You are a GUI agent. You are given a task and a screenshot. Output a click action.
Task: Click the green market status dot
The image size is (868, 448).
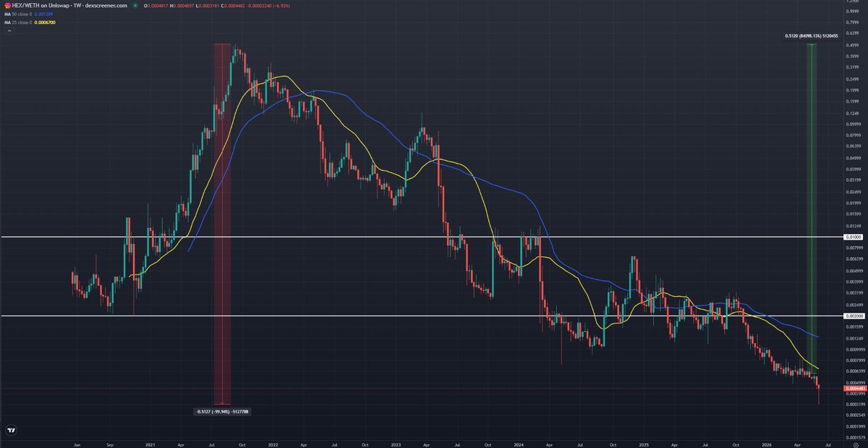click(136, 4)
